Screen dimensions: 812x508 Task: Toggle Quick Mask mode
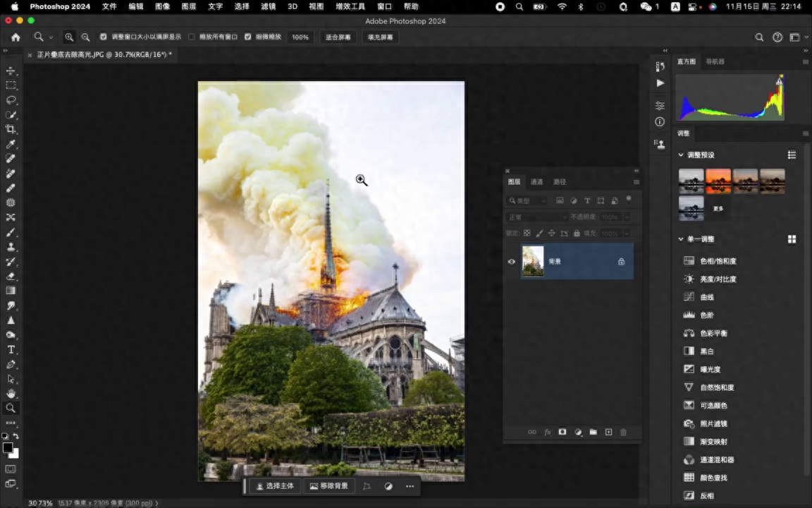[x=11, y=468]
